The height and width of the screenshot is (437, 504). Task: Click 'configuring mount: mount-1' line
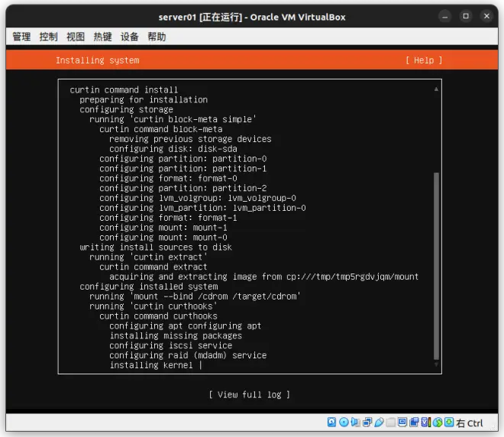(x=163, y=228)
